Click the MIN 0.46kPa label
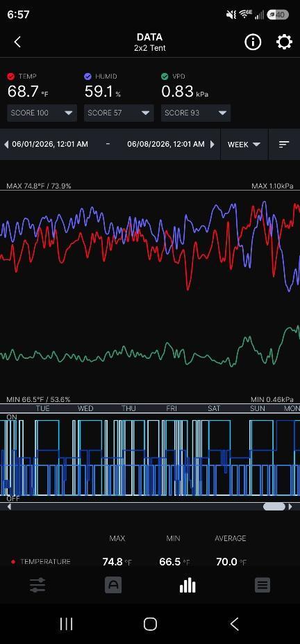Image resolution: width=300 pixels, height=644 pixels. coord(272,399)
